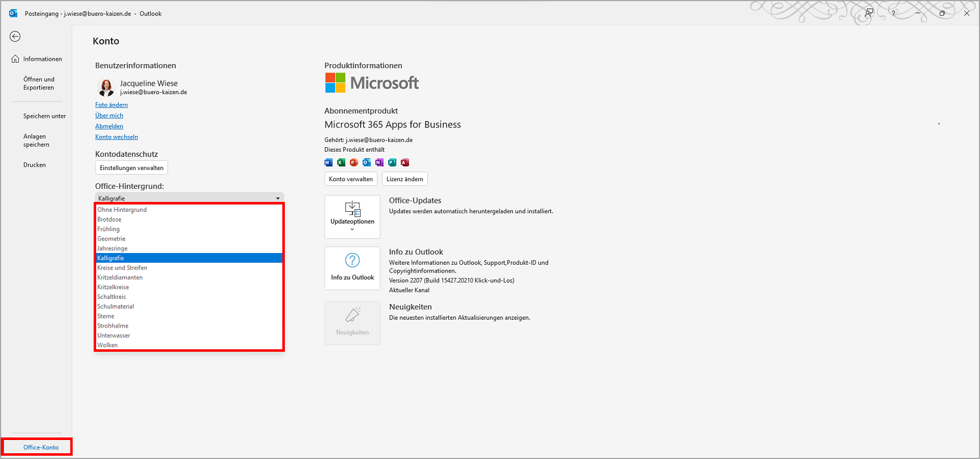Open the feedback person icon in title bar
This screenshot has width=980, height=459.
869,12
